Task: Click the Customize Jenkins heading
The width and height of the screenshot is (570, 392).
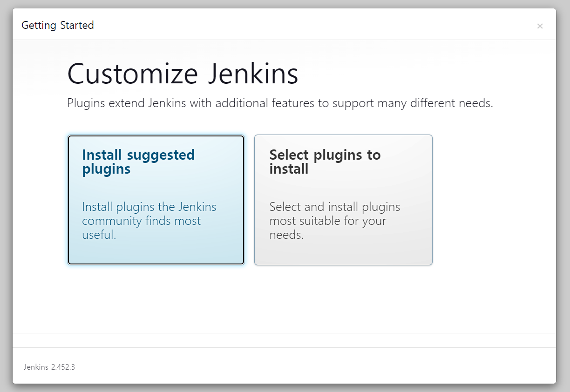Action: tap(183, 74)
